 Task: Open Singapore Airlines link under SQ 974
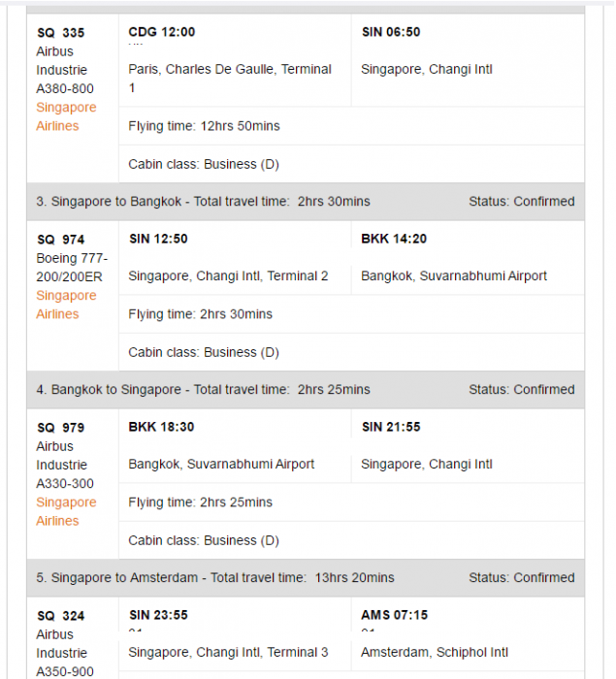point(66,305)
